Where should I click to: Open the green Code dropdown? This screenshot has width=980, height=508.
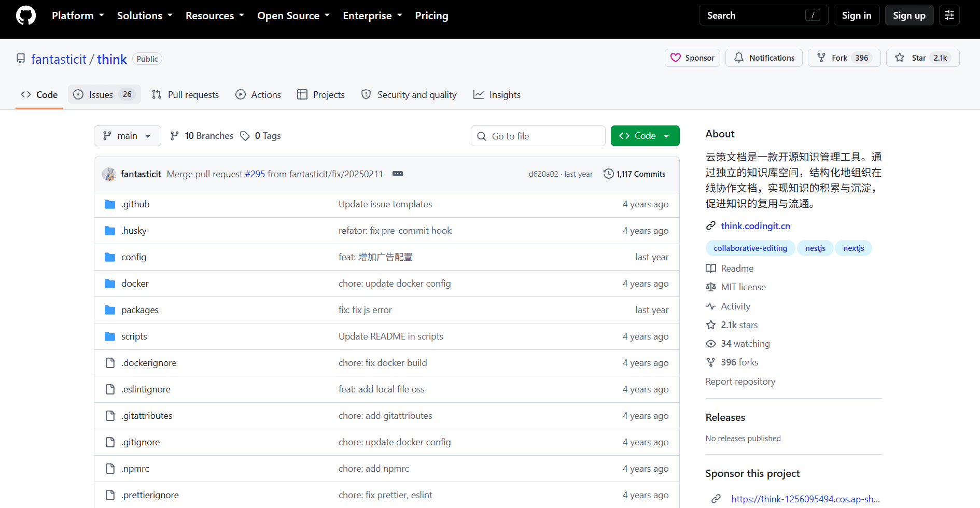coord(645,136)
